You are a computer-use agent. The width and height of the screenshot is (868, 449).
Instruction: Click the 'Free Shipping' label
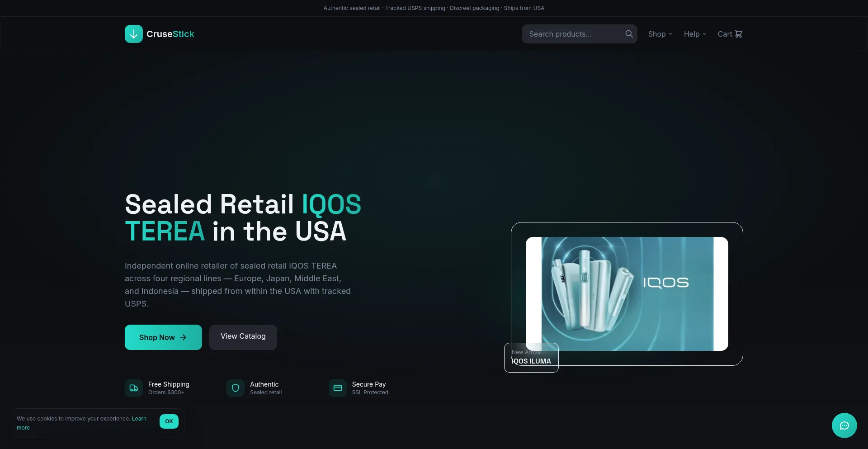pos(169,384)
